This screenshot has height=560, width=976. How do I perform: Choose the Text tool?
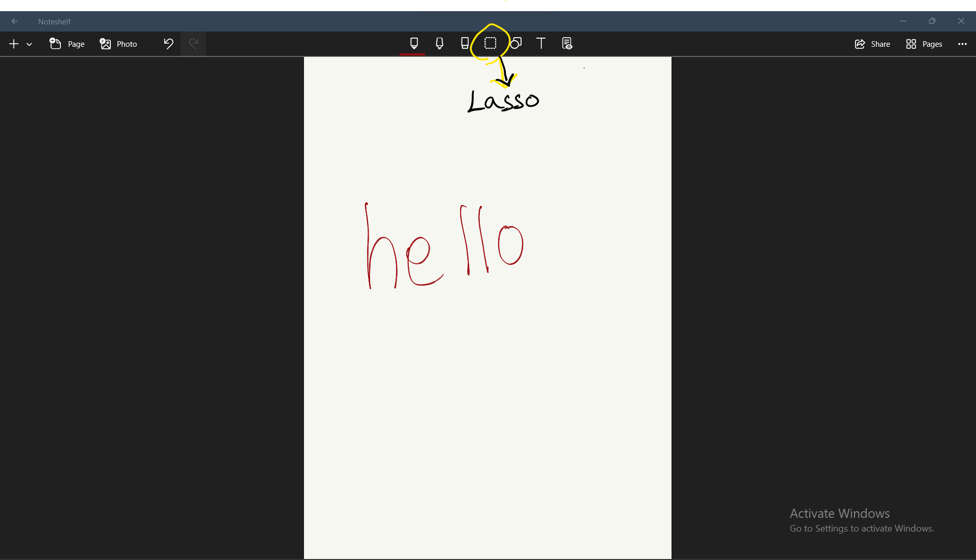(x=541, y=43)
